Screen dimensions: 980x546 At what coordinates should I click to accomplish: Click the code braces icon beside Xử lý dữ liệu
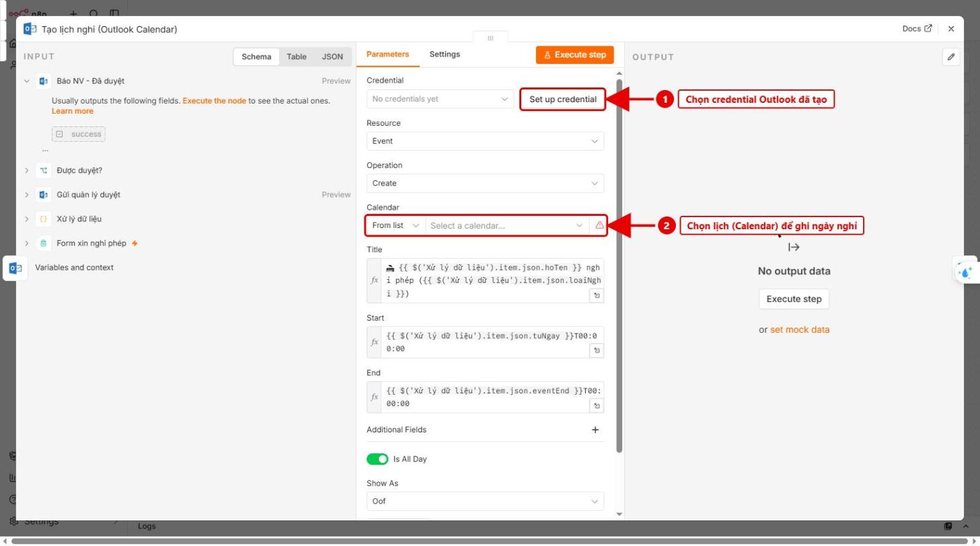coord(44,219)
